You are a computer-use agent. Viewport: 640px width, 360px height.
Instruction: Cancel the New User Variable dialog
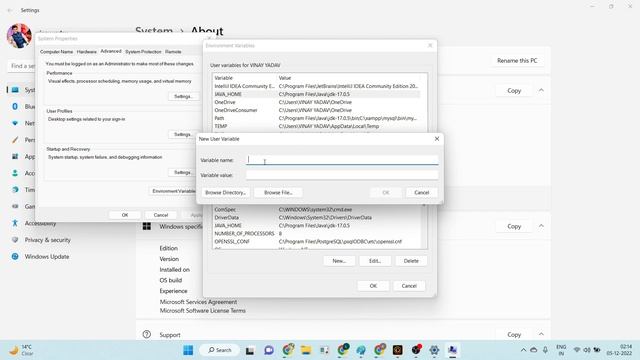422,193
